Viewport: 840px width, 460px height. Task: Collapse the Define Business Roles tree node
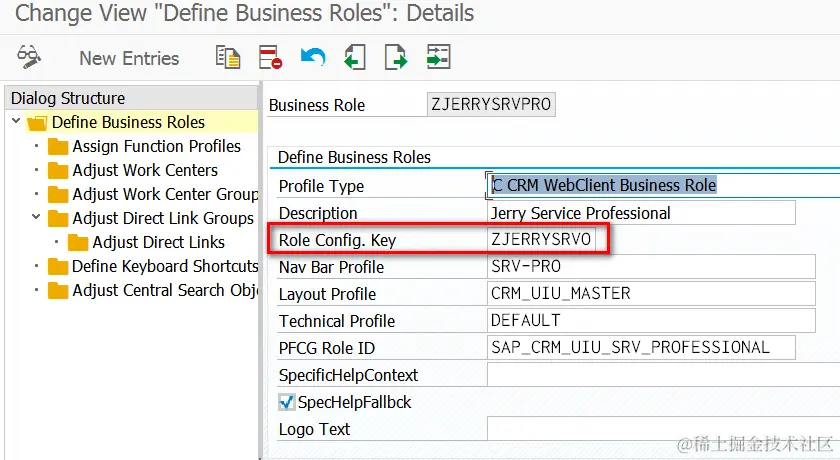pos(16,122)
